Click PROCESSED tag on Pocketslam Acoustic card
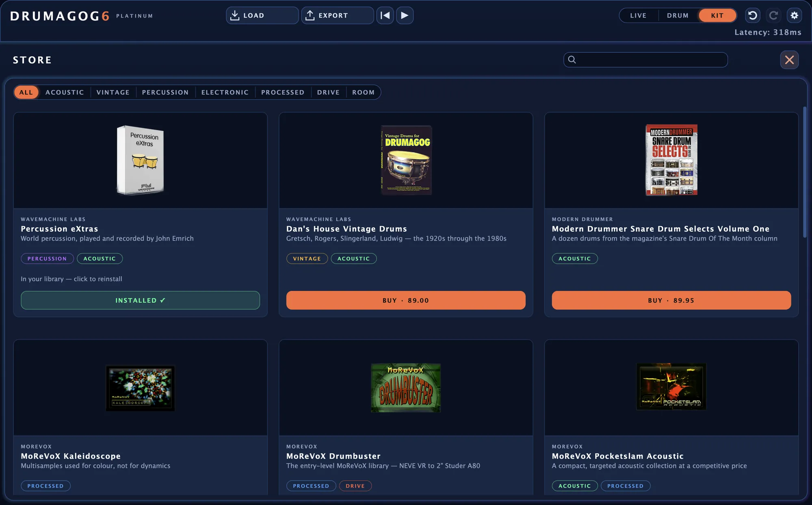 625,486
